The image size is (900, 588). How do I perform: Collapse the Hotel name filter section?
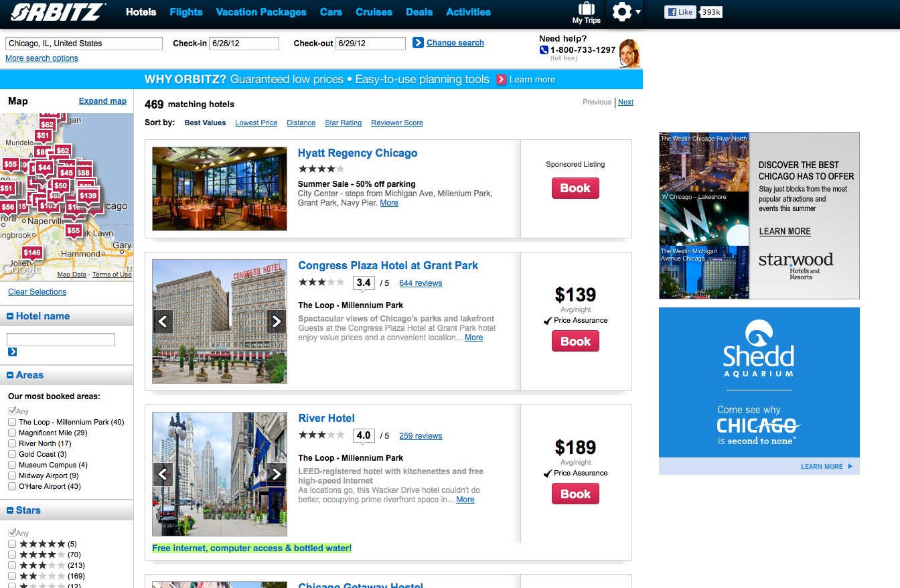[11, 316]
